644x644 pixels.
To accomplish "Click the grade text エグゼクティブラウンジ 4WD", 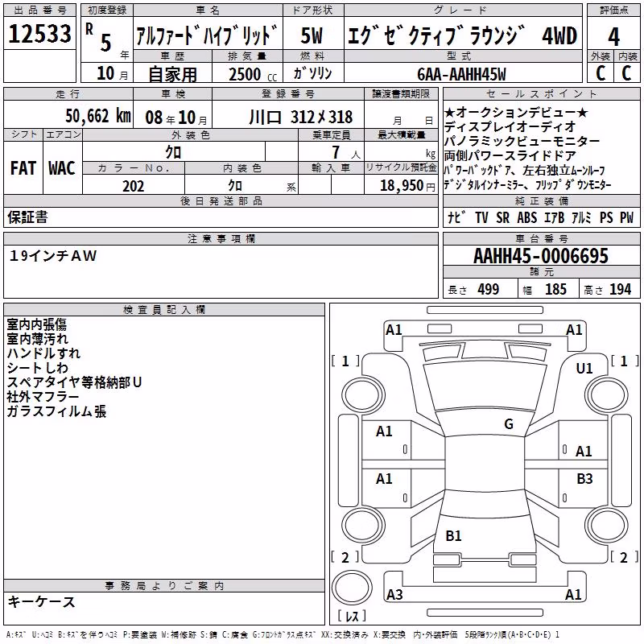I will pyautogui.click(x=463, y=35).
